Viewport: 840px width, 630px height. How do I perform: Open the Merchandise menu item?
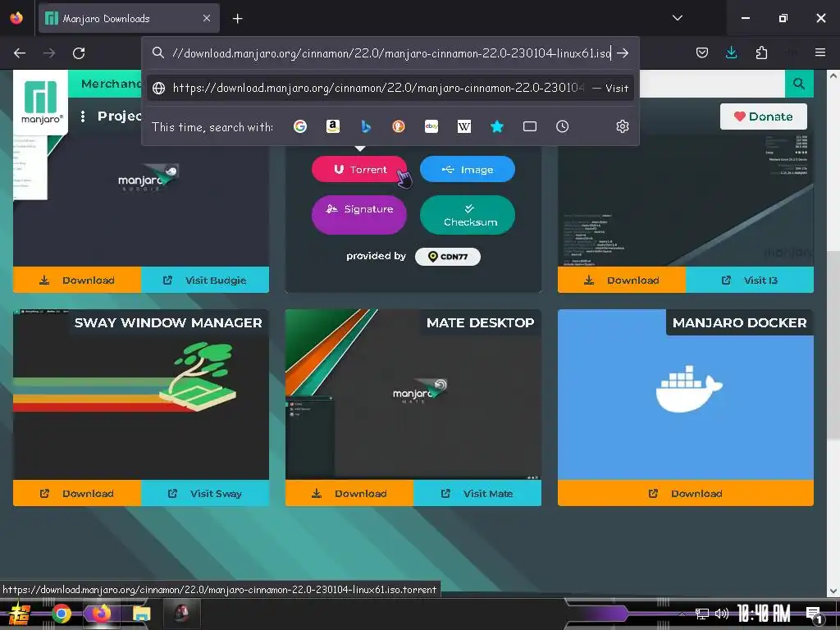(112, 84)
